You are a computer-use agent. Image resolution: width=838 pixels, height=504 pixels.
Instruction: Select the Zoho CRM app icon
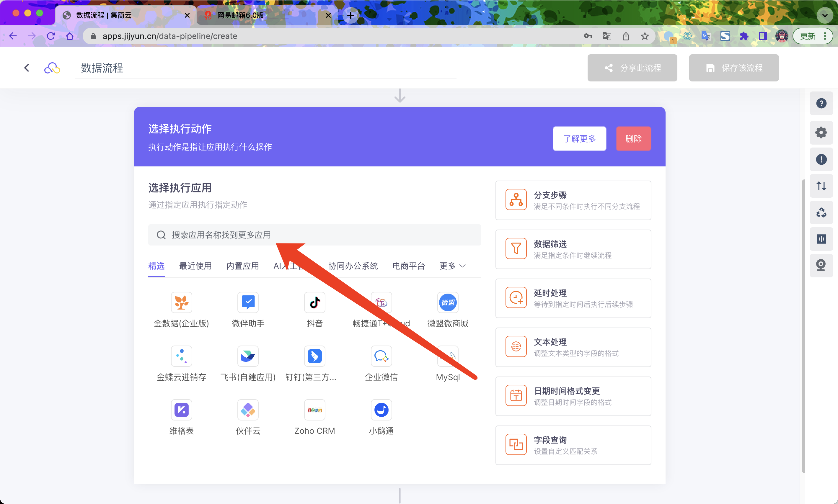point(314,410)
